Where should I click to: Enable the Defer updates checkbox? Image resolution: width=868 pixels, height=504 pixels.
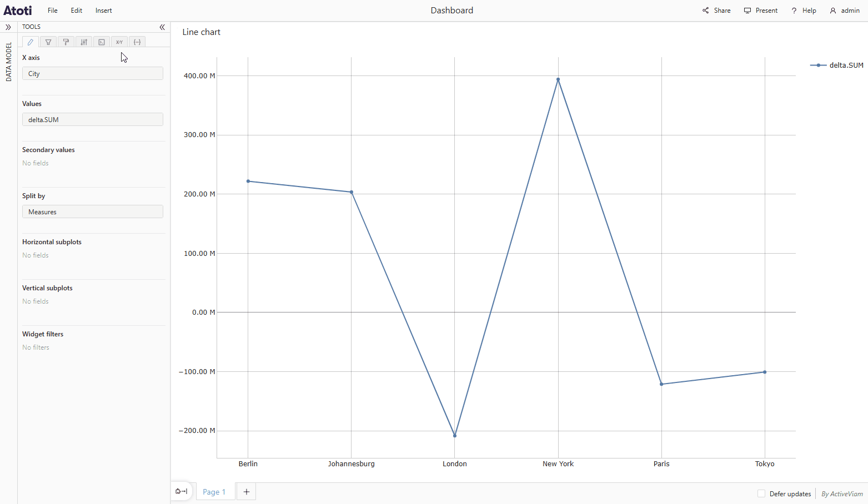pyautogui.click(x=761, y=493)
